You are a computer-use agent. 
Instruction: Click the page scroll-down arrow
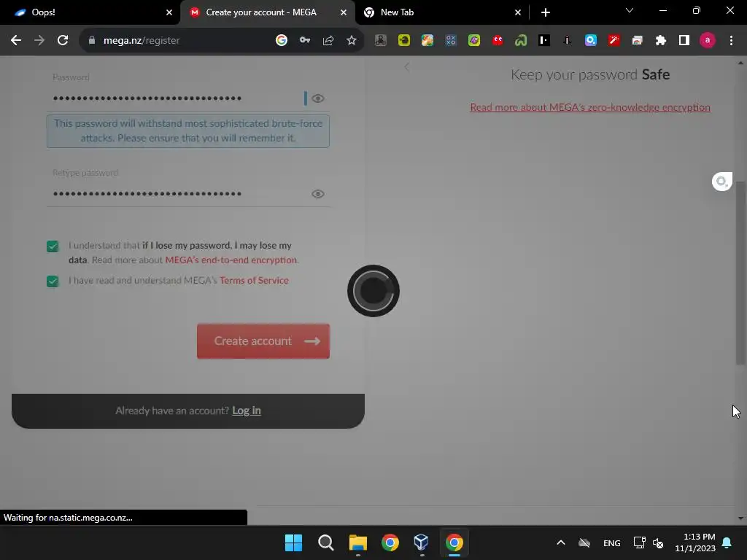pyautogui.click(x=740, y=518)
